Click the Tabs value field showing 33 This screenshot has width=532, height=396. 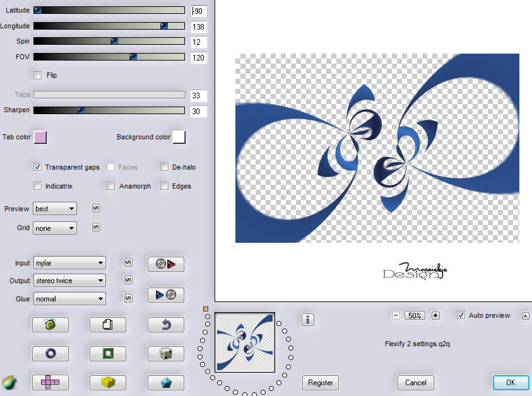click(x=199, y=96)
